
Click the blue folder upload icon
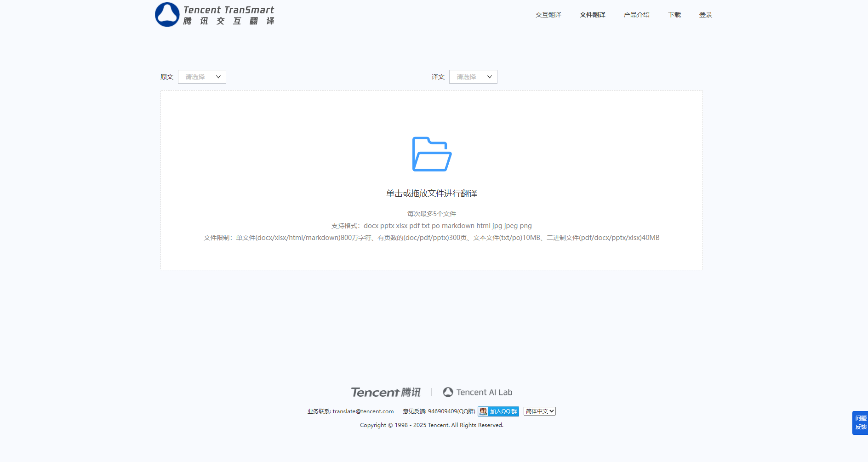(431, 155)
